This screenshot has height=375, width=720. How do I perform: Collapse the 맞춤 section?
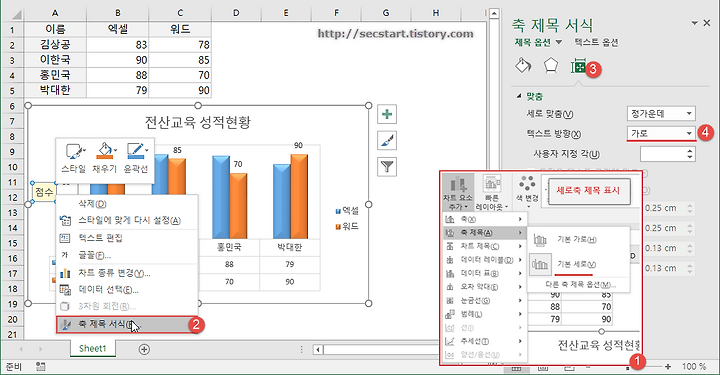click(x=519, y=96)
